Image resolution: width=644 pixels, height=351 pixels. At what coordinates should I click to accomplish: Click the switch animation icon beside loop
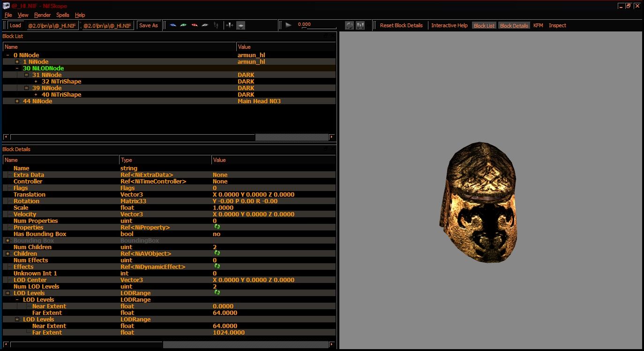360,25
